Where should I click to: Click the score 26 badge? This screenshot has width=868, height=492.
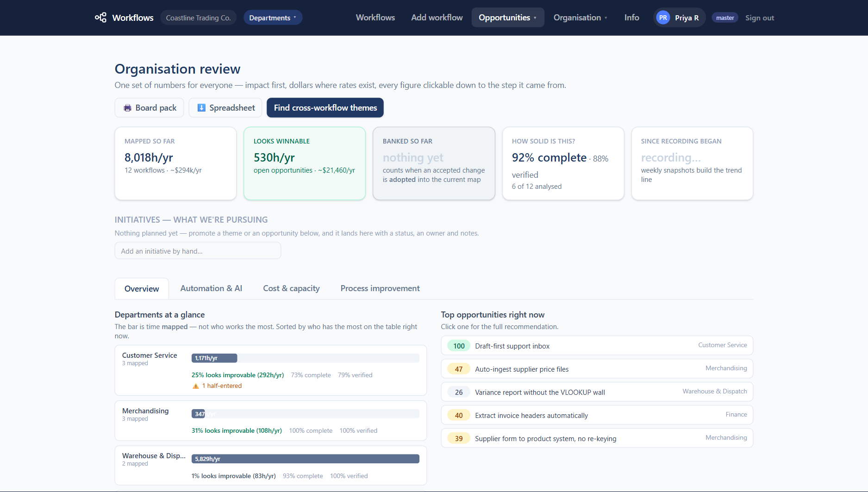[459, 392]
